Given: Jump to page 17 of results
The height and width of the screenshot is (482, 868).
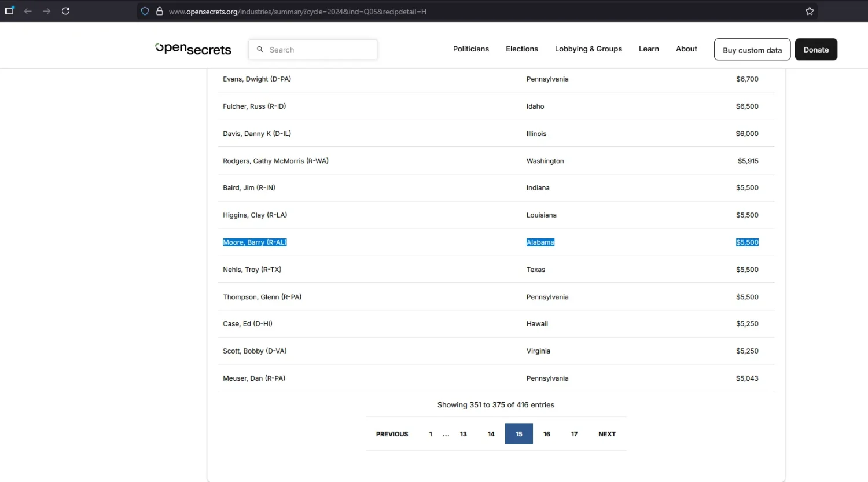Looking at the screenshot, I should click(575, 434).
